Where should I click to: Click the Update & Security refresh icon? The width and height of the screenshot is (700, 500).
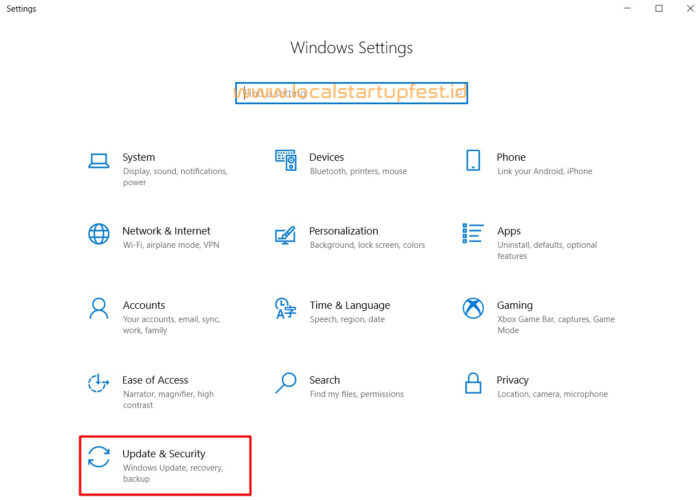pos(99,457)
